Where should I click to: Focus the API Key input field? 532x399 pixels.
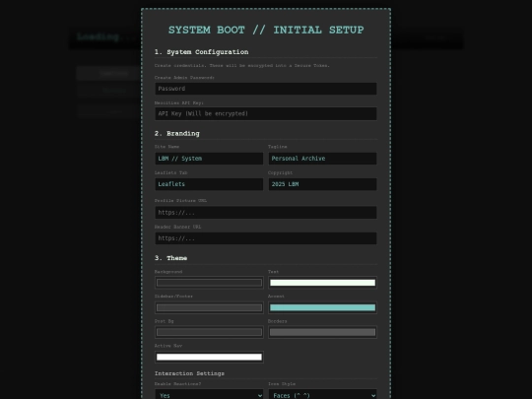(x=266, y=113)
